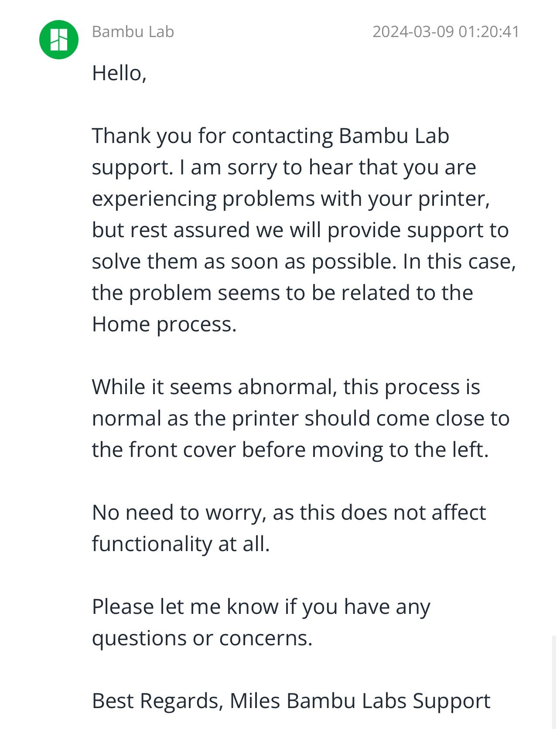
Task: Click the vertical scrollbar on the right edge
Action: [x=553, y=681]
